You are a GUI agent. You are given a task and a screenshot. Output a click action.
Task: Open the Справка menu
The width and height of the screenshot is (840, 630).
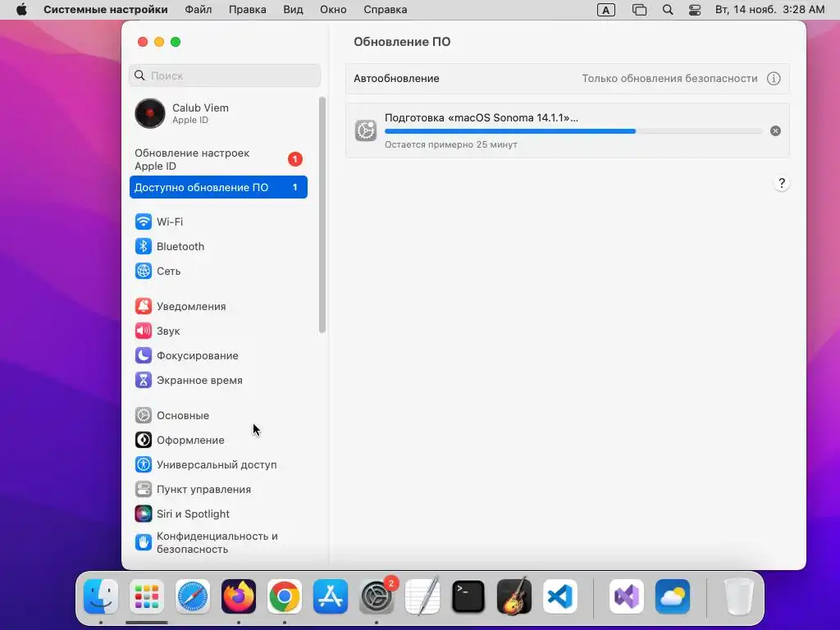point(386,10)
